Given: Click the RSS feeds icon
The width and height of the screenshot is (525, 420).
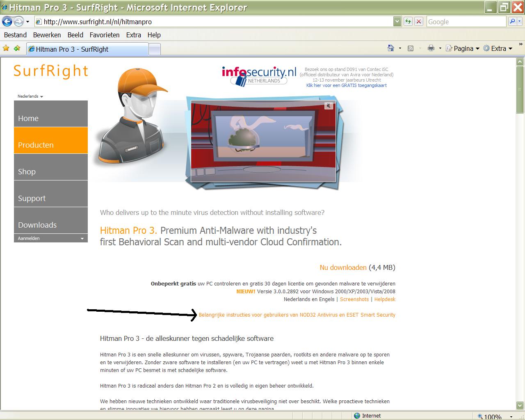Looking at the screenshot, I should (410, 48).
